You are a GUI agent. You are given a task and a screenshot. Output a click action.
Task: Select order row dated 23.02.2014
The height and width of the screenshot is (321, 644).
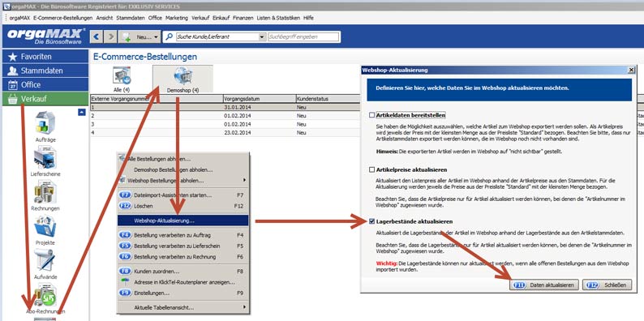pyautogui.click(x=225, y=133)
